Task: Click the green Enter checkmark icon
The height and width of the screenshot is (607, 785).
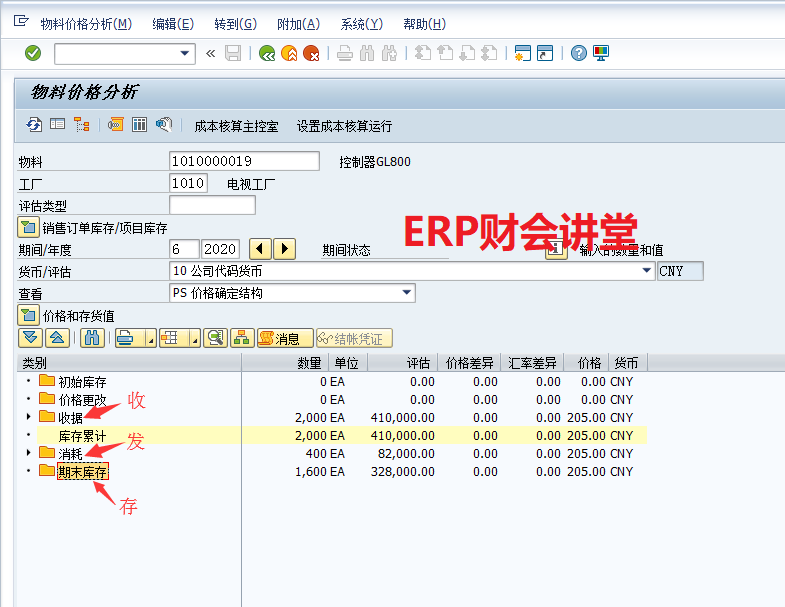Action: (x=33, y=53)
